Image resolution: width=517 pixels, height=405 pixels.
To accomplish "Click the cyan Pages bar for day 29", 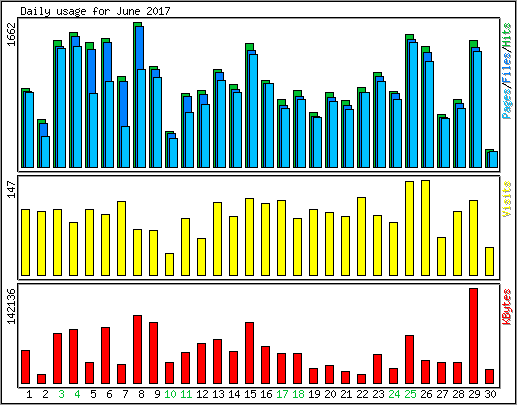I will (x=478, y=109).
